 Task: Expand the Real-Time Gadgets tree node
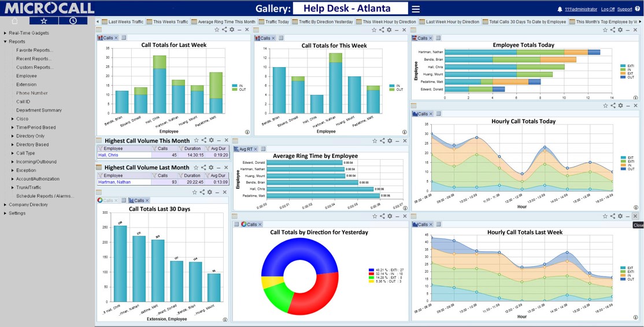pyautogui.click(x=5, y=33)
